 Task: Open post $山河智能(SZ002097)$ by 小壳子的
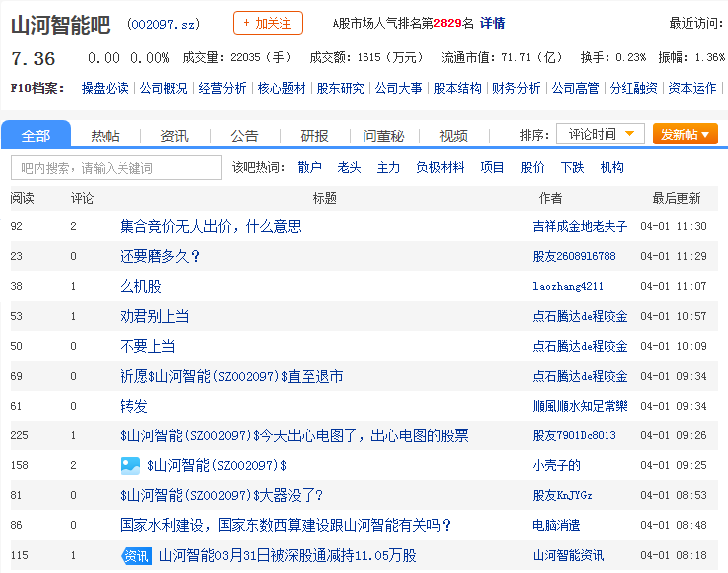tap(217, 465)
